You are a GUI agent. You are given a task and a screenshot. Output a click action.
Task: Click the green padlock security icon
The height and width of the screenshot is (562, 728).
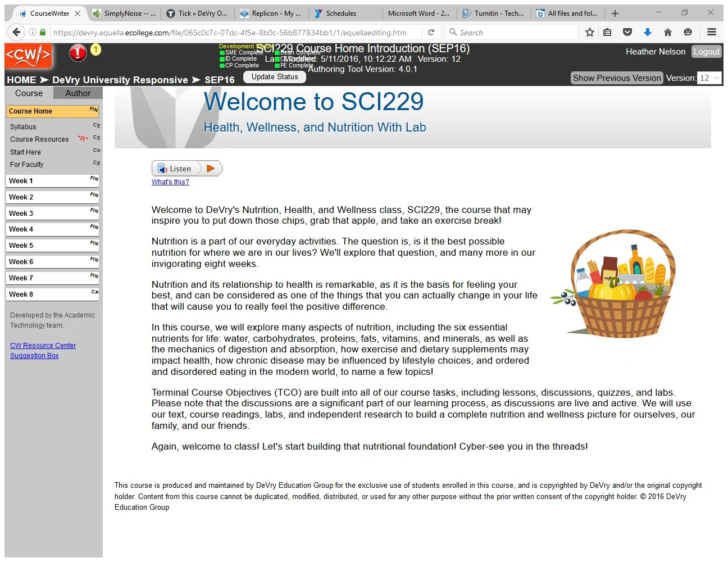pyautogui.click(x=43, y=32)
